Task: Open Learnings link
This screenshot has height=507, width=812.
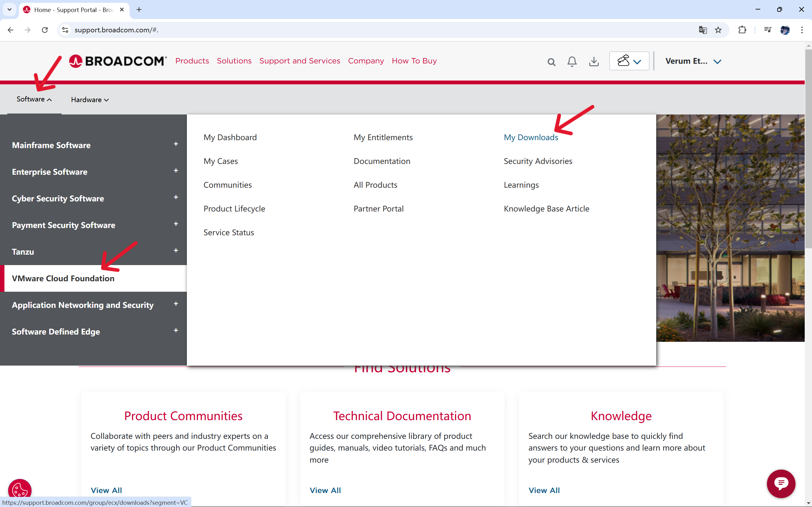Action: point(521,185)
